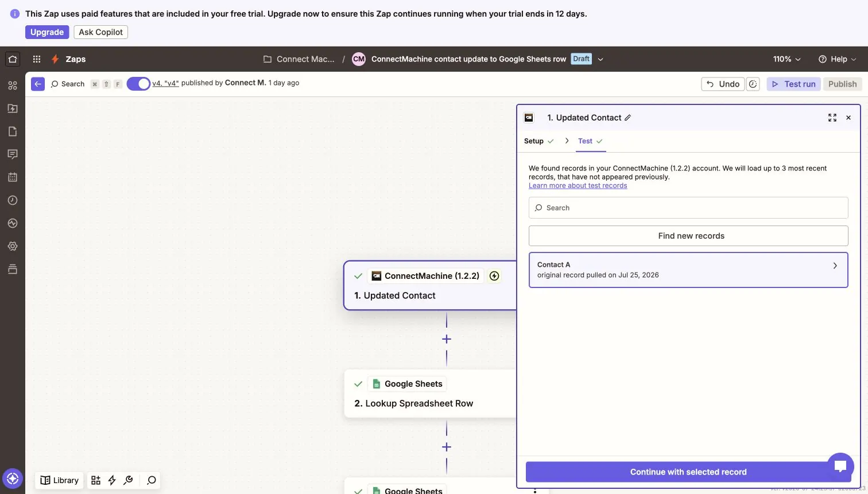Open the settings gear sidebar icon
This screenshot has width=868, height=494.
pyautogui.click(x=13, y=246)
